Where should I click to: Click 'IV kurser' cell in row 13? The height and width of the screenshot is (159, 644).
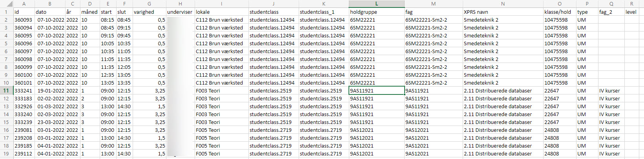click(x=611, y=106)
